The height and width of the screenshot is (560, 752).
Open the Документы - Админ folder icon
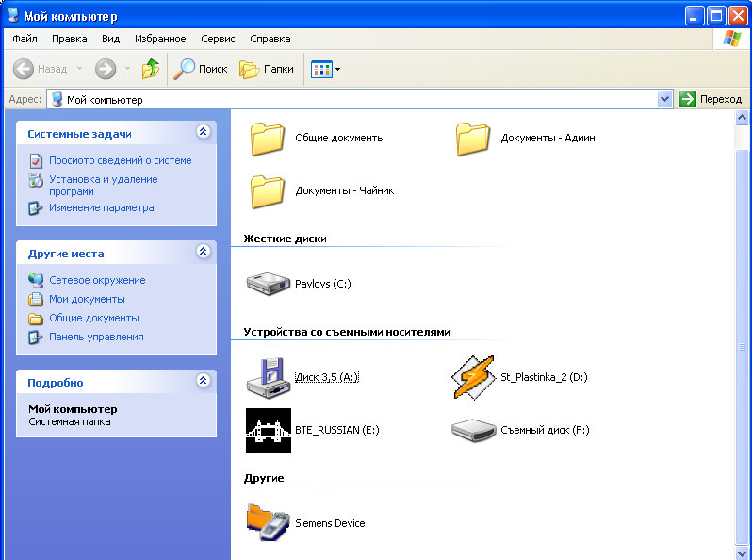point(473,139)
